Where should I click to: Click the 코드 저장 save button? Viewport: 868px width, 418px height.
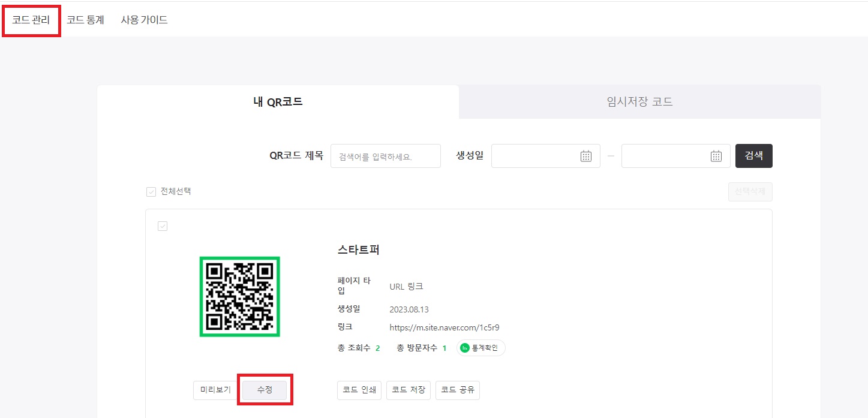point(408,390)
